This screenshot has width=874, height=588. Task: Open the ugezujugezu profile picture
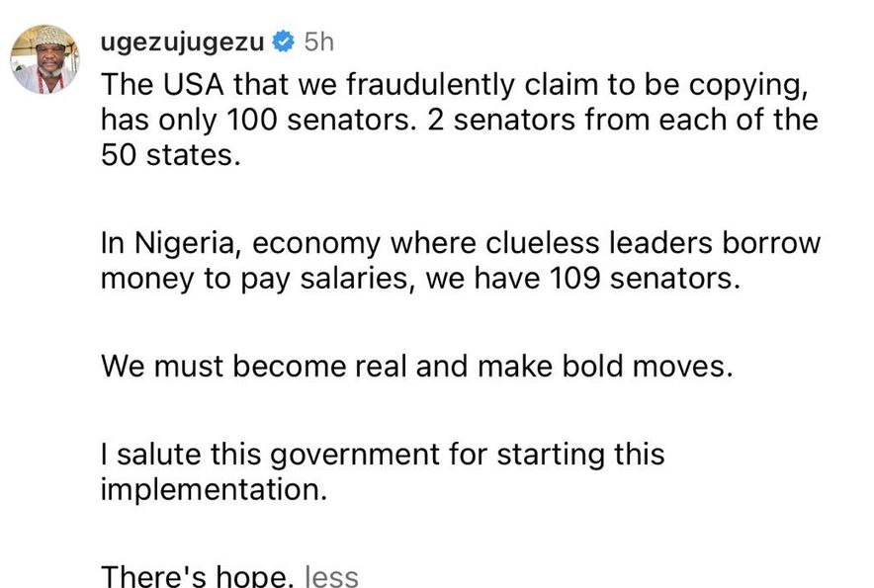click(44, 59)
